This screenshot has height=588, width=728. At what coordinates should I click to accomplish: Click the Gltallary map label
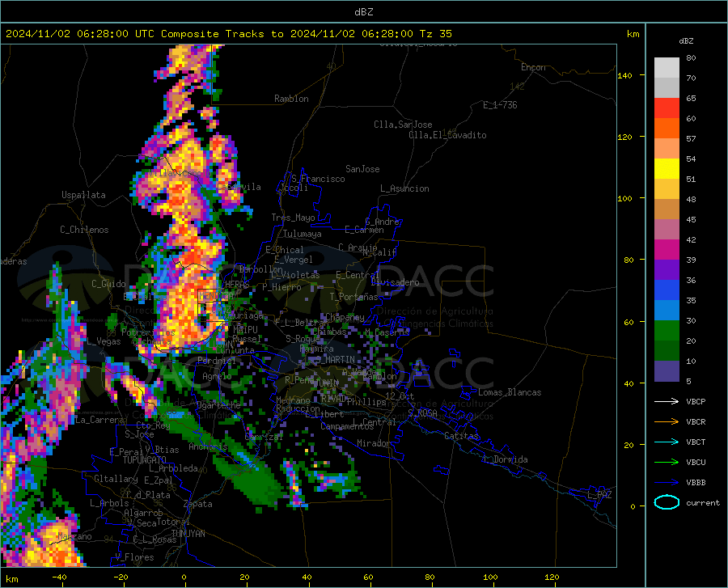click(x=116, y=479)
